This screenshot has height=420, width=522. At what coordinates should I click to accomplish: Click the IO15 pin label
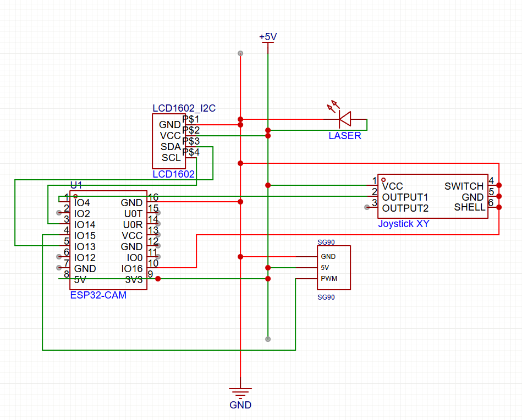click(85, 236)
